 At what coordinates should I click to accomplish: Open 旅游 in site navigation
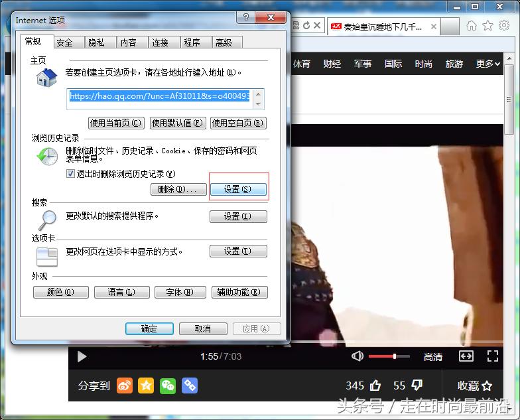tap(454, 64)
